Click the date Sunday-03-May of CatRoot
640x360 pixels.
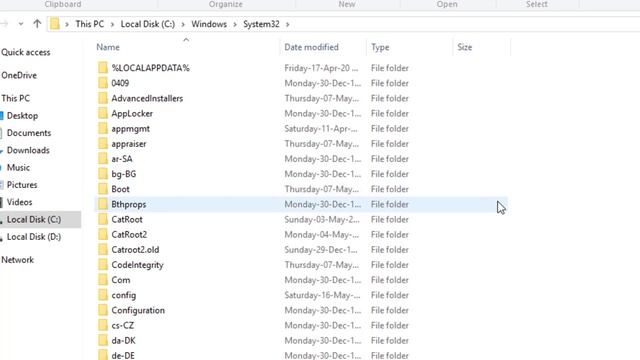point(322,220)
